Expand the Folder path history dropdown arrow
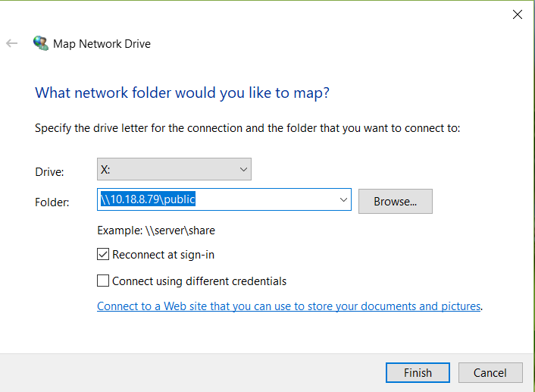This screenshot has width=535, height=392. 344,199
